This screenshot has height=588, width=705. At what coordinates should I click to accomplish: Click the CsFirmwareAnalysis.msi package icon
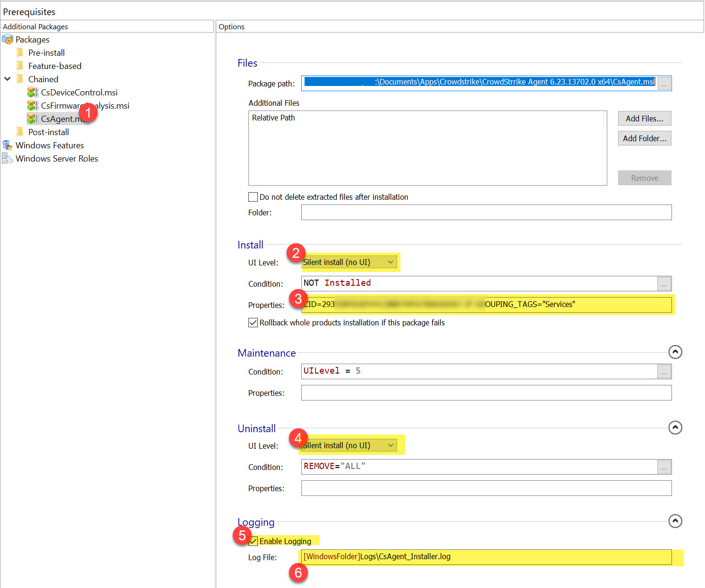click(x=33, y=105)
